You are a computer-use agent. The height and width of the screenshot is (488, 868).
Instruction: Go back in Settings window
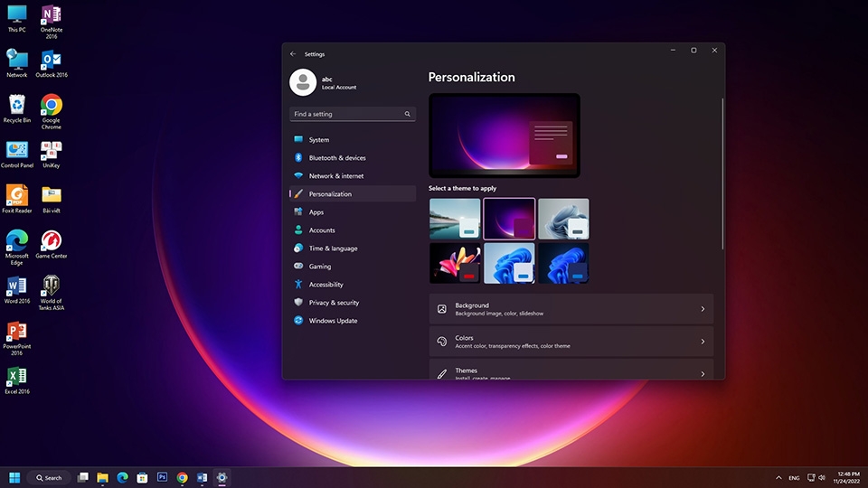coord(293,54)
